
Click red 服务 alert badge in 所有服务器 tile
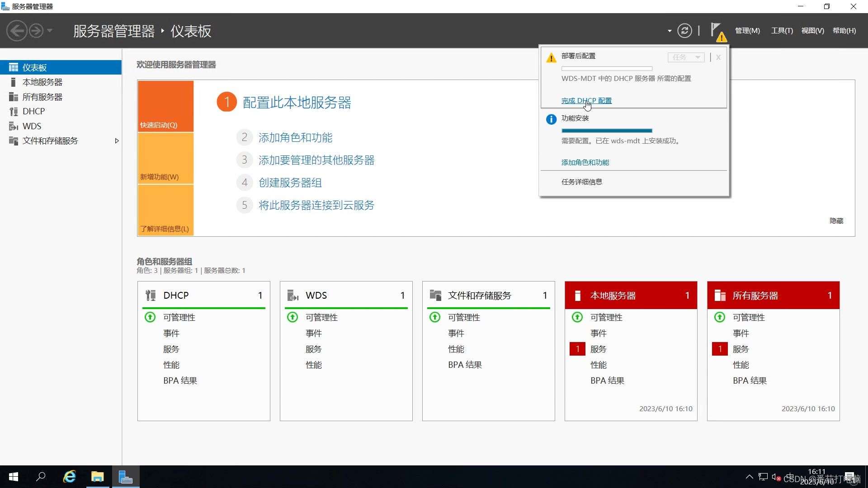point(720,349)
